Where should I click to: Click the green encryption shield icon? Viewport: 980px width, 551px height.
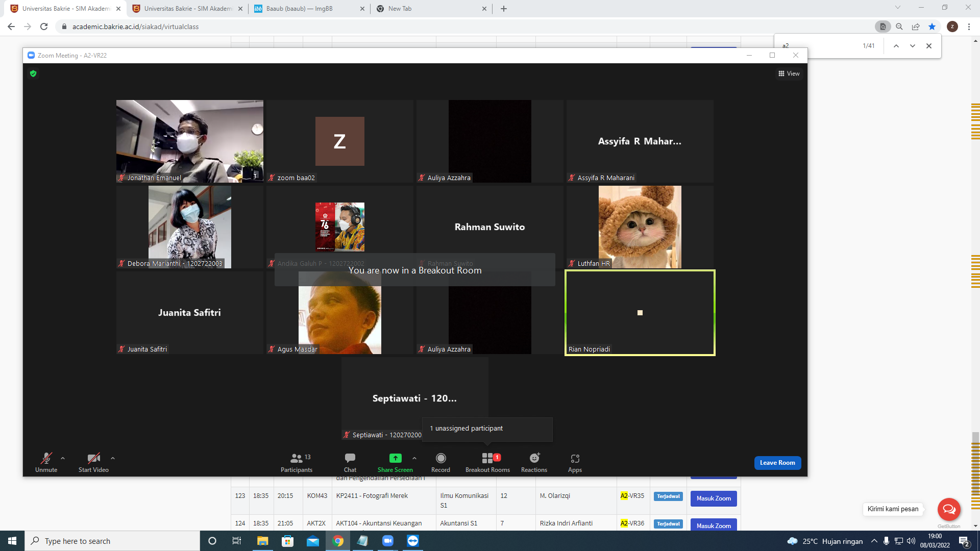click(x=33, y=73)
